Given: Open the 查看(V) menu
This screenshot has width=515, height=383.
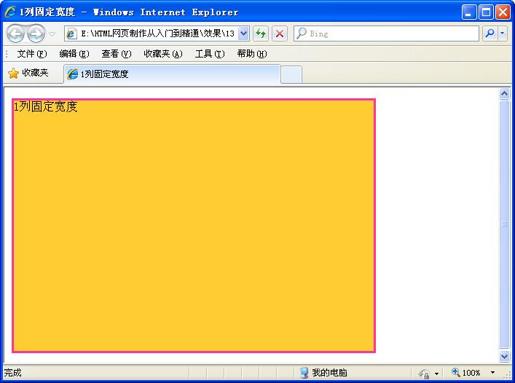Looking at the screenshot, I should coord(116,54).
